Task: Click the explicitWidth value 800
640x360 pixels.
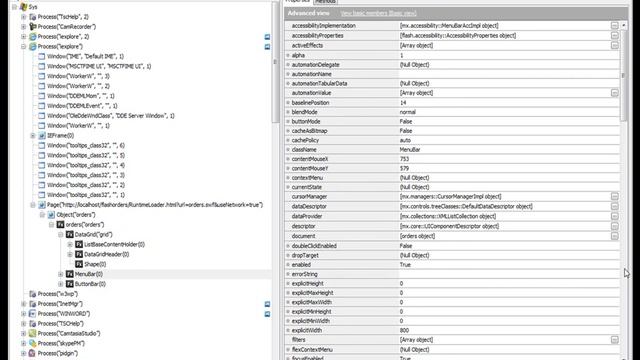Action: 404,330
